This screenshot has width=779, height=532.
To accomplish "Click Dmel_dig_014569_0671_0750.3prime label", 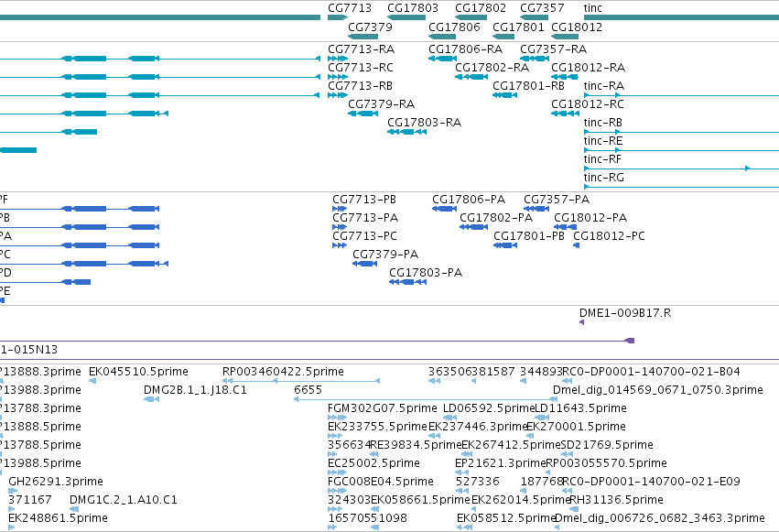I will coord(658,390).
